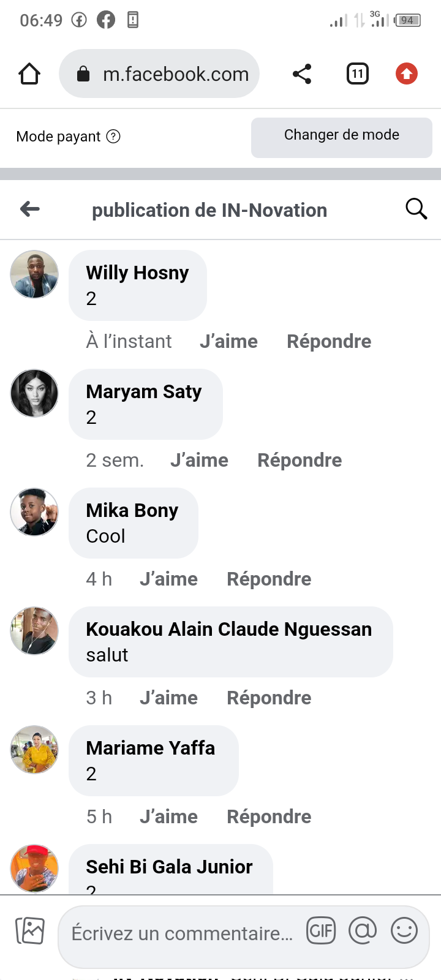Screen dimensions: 441x980
Task: Open Mariame Yaffa's profile picture
Action: coord(34,750)
